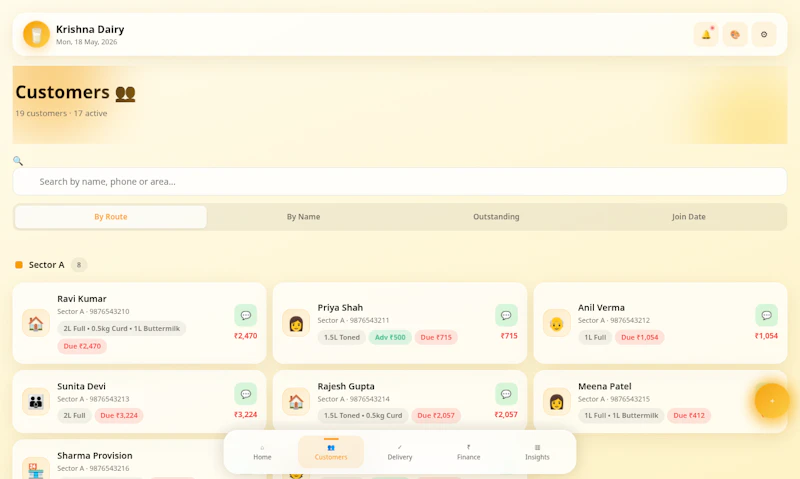Click the orange Sector A marker
This screenshot has height=479, width=800.
pos(19,265)
